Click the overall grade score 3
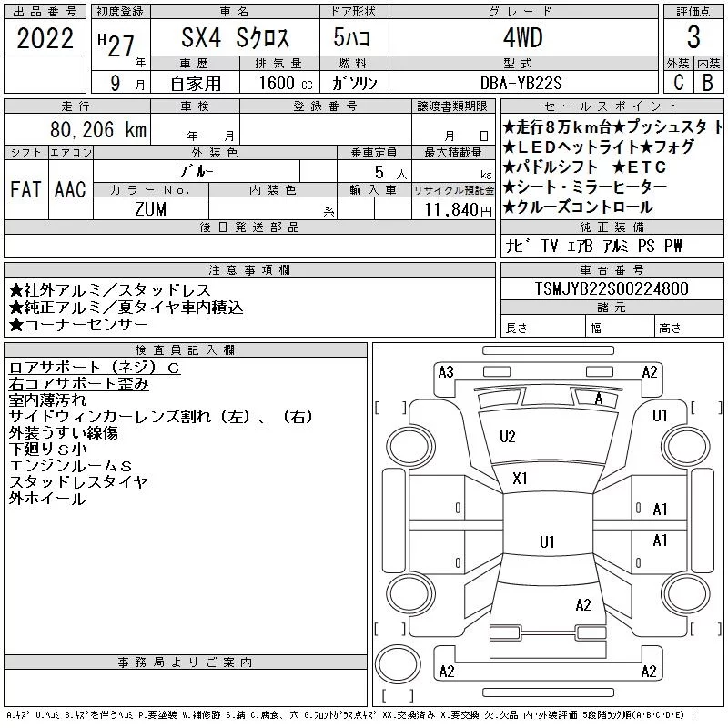Image resolution: width=728 pixels, height=728 pixels. coord(693,37)
